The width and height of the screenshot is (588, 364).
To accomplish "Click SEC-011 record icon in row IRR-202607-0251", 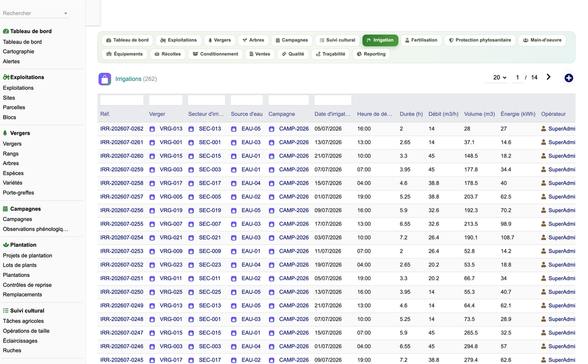I will click(191, 278).
